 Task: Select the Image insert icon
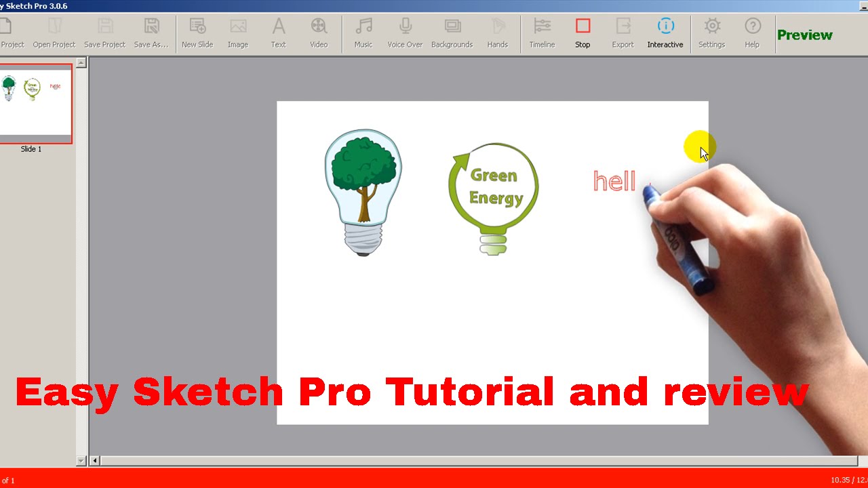[x=238, y=33]
